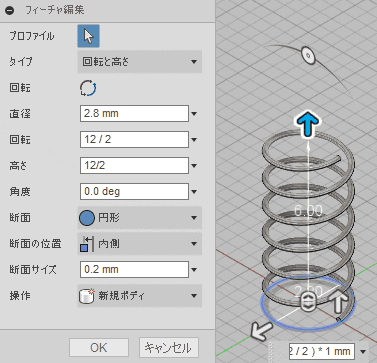Click the プロファイル selection cursor button
The width and height of the screenshot is (377, 363).
[88, 36]
